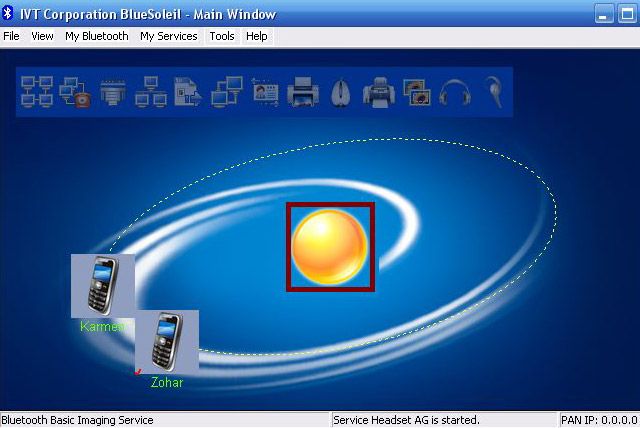Image resolution: width=640 pixels, height=428 pixels.
Task: Click the Bluetooth logo in title bar
Action: 7,13
